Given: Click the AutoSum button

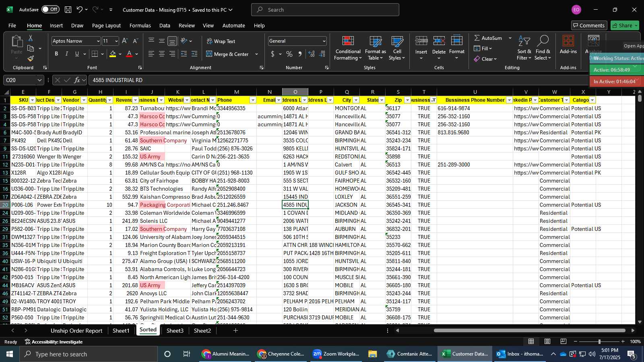Looking at the screenshot, I should pyautogui.click(x=488, y=38).
